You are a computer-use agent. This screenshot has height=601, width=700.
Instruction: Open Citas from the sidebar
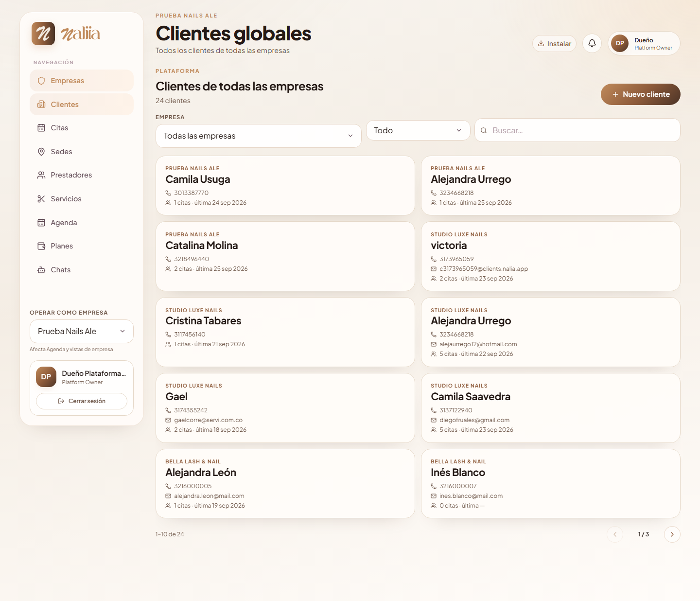point(82,128)
